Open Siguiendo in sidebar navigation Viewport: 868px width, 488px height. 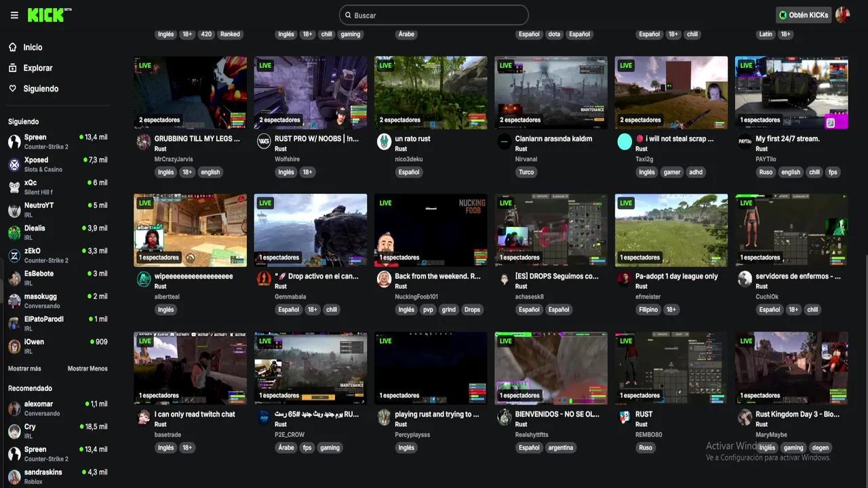(x=33, y=89)
